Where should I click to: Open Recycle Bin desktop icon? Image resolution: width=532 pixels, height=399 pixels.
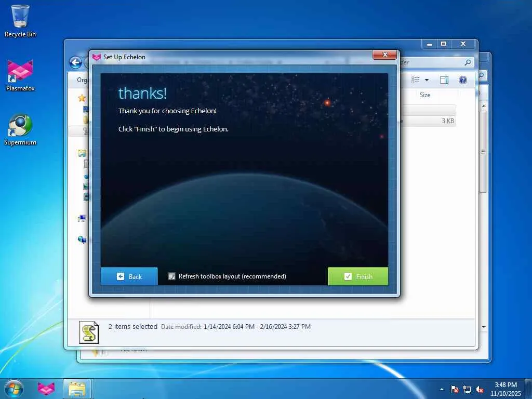click(20, 21)
